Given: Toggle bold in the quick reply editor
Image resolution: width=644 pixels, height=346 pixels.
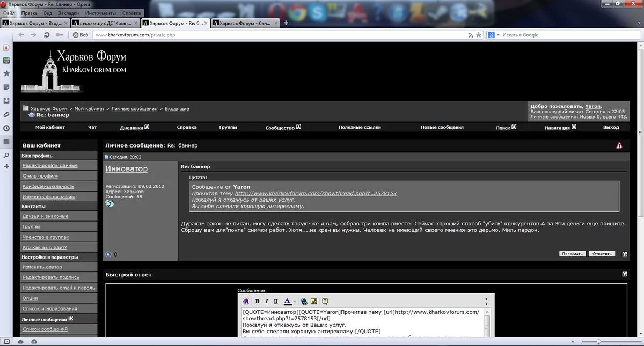Looking at the screenshot, I should [x=258, y=301].
